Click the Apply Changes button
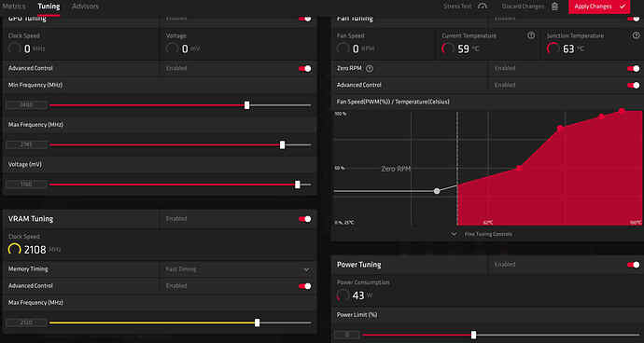Image resolution: width=644 pixels, height=343 pixels. (599, 7)
